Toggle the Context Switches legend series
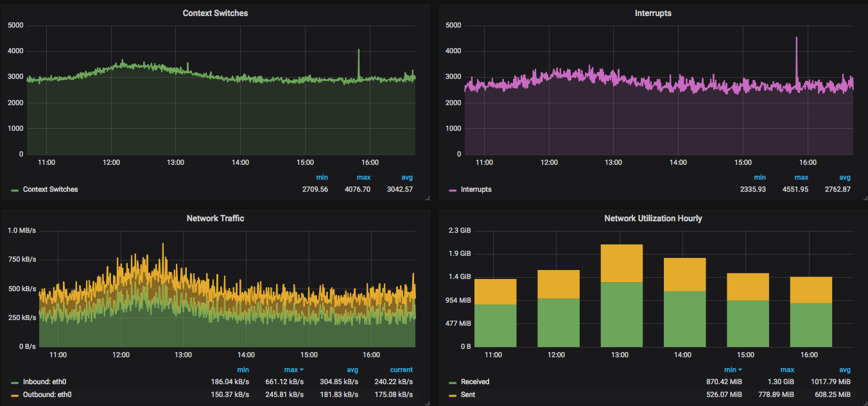Screen dimensions: 868x406 click(50, 189)
